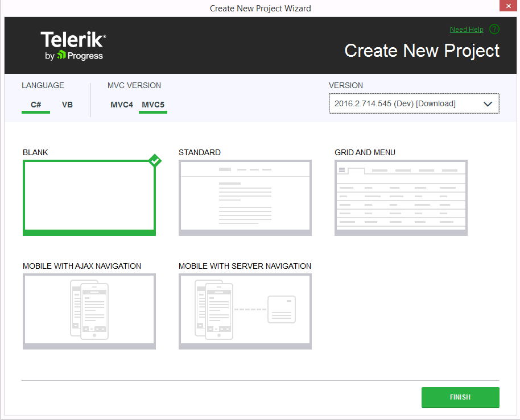520x420 pixels.
Task: Open the Need Help link
Action: point(467,30)
